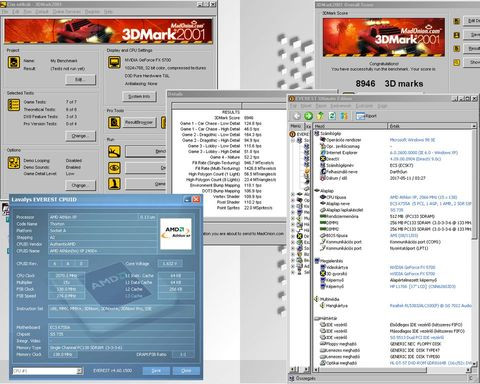Click the Demo eye icon in Run section

click(114, 168)
